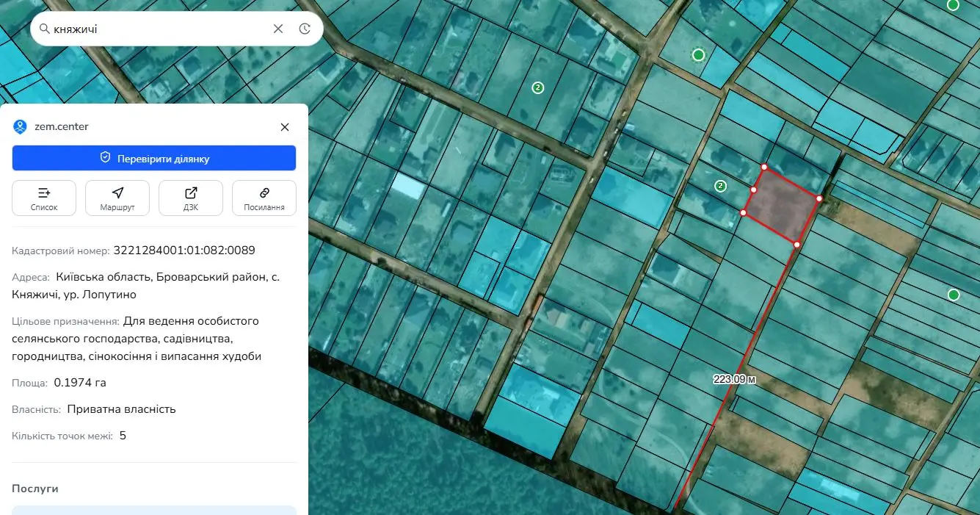
Task: Add parcel with 'Список' button
Action: pos(44,198)
